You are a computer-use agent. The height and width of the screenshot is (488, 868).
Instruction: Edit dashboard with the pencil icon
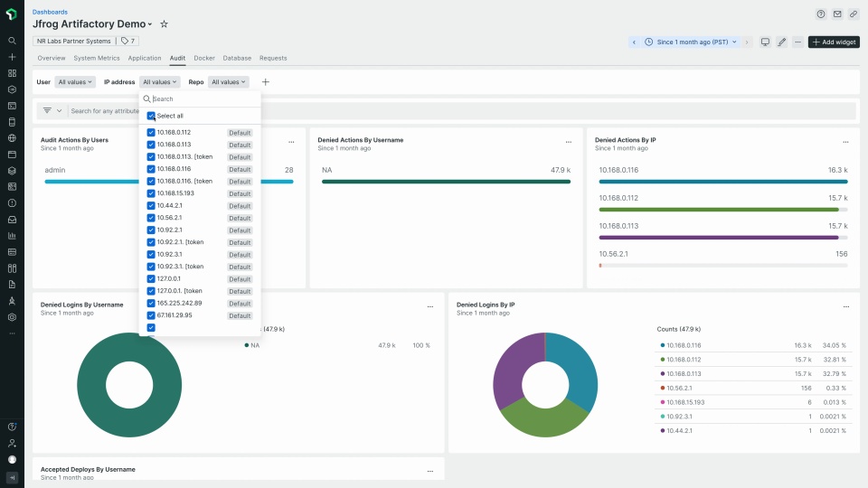click(x=781, y=42)
